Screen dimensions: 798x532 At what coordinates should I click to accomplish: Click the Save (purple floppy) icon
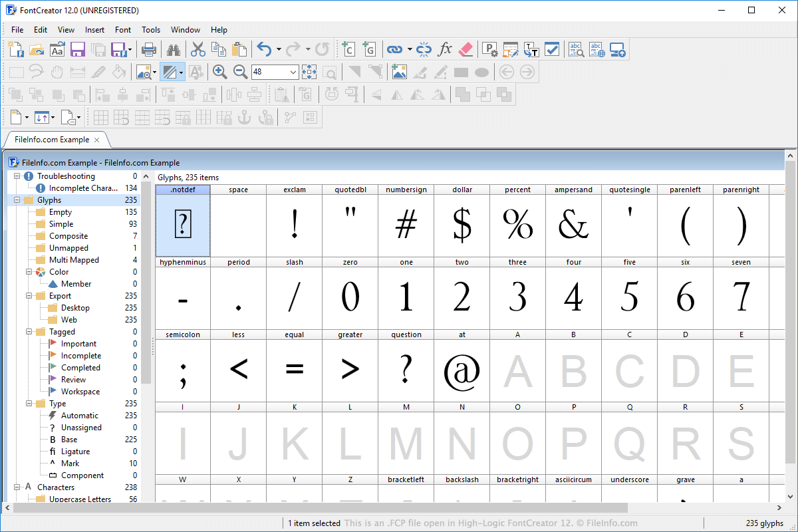coord(78,49)
